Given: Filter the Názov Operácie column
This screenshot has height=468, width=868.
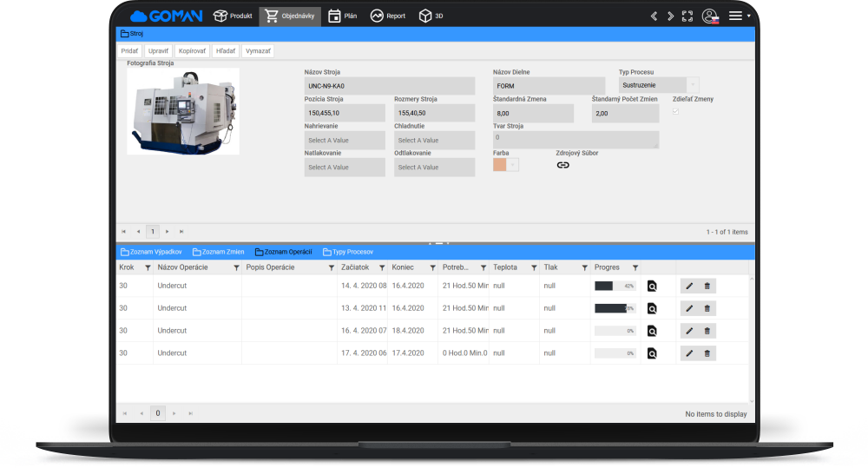Looking at the screenshot, I should 236,267.
